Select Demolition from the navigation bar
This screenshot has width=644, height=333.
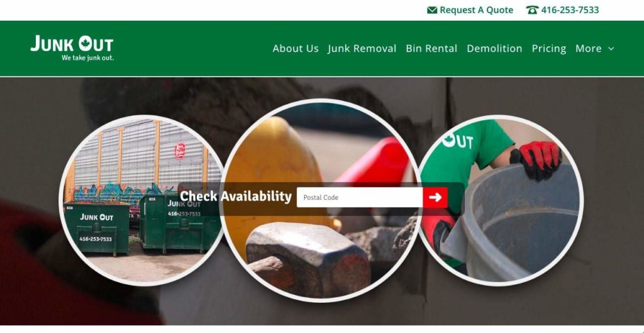[494, 48]
